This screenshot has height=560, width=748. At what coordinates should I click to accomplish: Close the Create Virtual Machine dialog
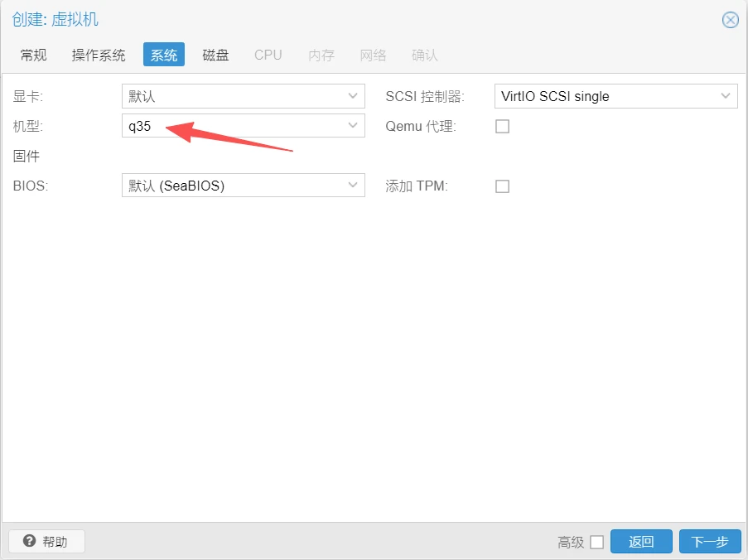tap(730, 20)
